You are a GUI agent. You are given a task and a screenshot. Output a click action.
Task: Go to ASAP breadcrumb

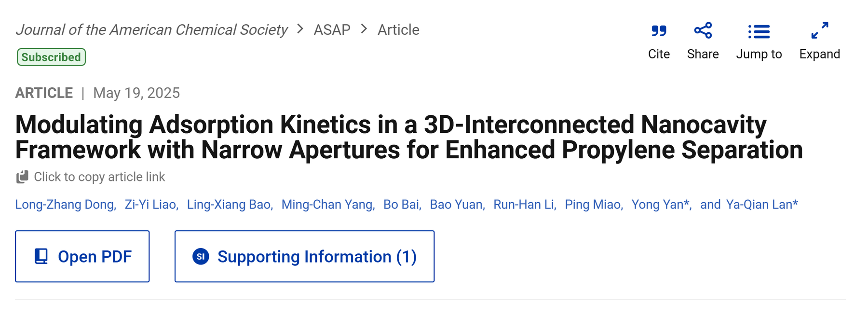click(332, 30)
